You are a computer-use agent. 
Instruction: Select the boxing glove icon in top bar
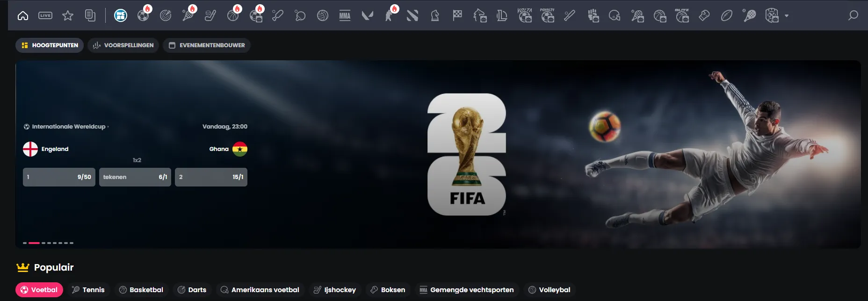coord(704,15)
